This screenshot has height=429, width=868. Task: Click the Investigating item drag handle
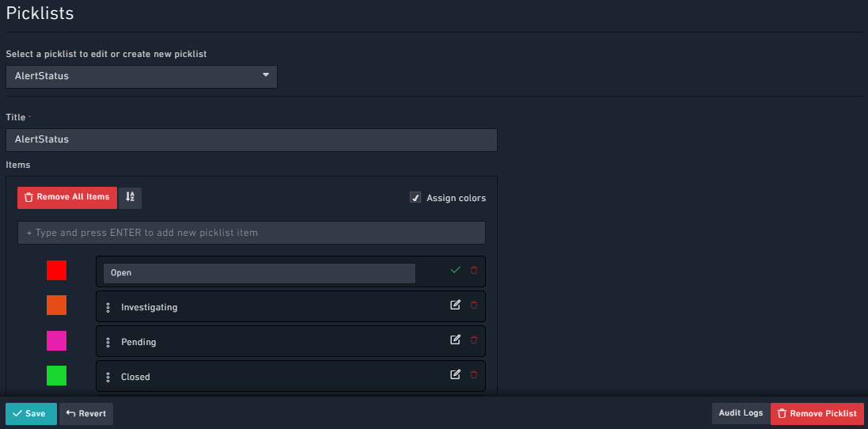point(108,307)
